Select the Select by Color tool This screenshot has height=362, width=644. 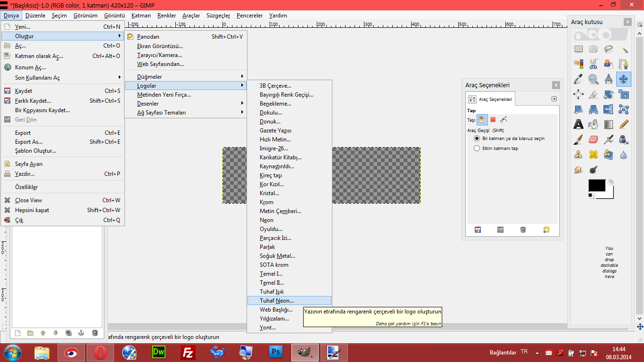point(578,64)
